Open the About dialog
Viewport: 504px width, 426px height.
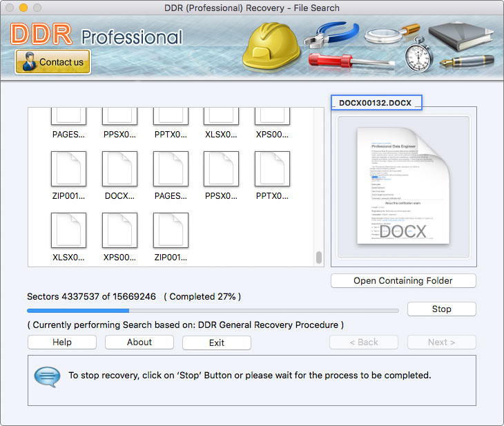tap(139, 342)
